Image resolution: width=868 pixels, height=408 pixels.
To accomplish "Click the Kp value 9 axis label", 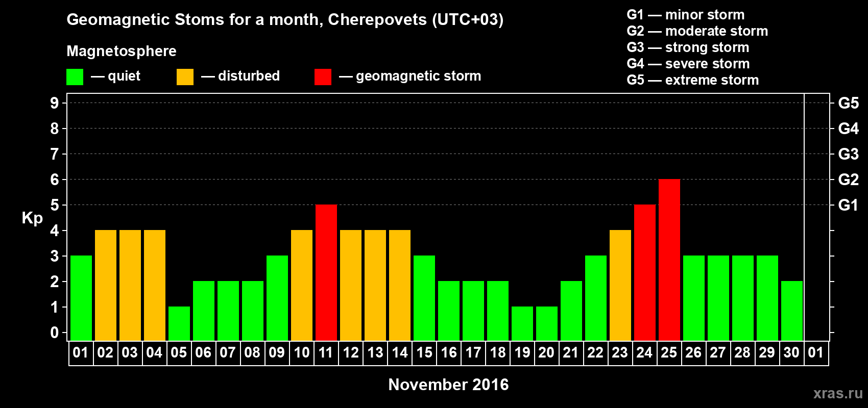I will [55, 103].
